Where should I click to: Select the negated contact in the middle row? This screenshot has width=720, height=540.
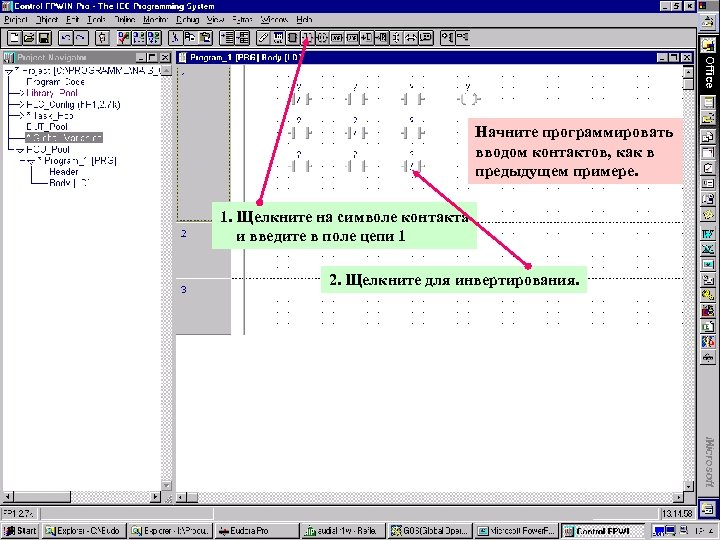coord(356,133)
